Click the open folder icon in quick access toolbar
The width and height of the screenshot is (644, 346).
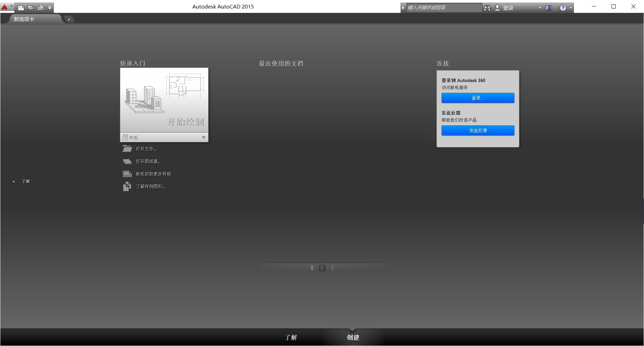31,7
